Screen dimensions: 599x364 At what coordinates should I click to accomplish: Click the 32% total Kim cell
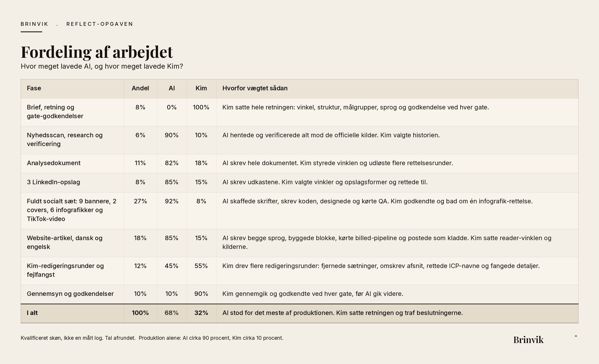(201, 313)
